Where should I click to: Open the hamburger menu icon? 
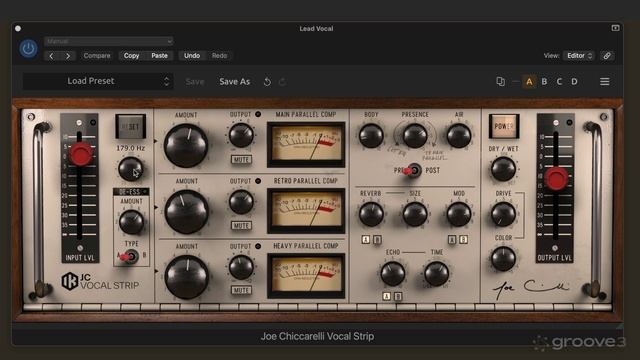pos(604,82)
